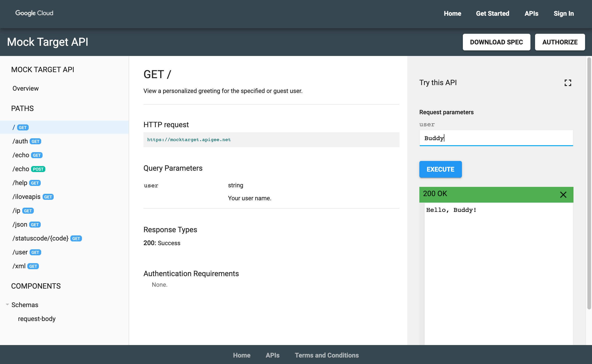Click the POST badge on /echo path
Screen dimensions: 592x364
click(38, 169)
